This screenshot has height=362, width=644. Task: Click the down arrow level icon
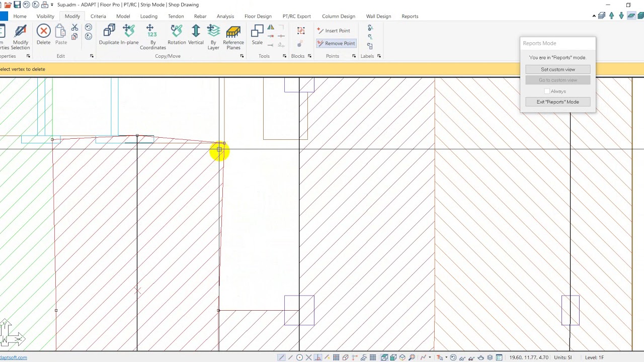tap(621, 16)
